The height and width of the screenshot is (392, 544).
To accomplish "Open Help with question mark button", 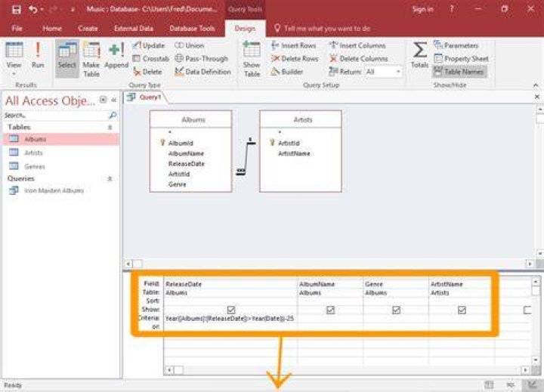I will click(x=452, y=9).
